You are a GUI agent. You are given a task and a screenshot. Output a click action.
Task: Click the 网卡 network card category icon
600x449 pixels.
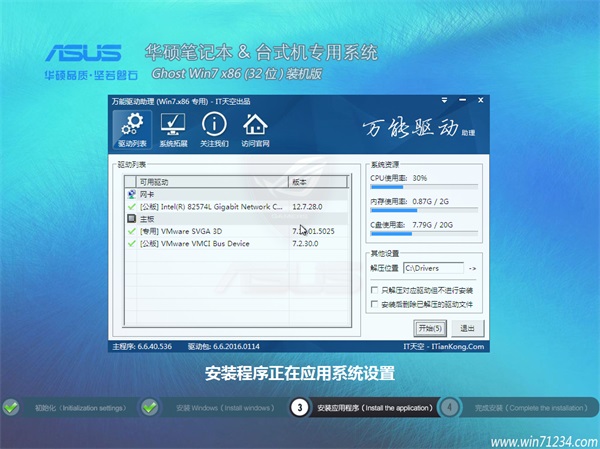click(132, 194)
